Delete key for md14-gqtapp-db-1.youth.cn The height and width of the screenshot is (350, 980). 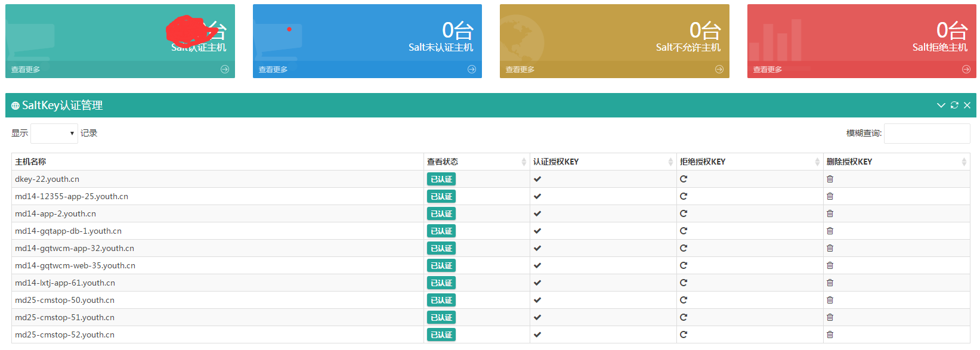pyautogui.click(x=830, y=231)
